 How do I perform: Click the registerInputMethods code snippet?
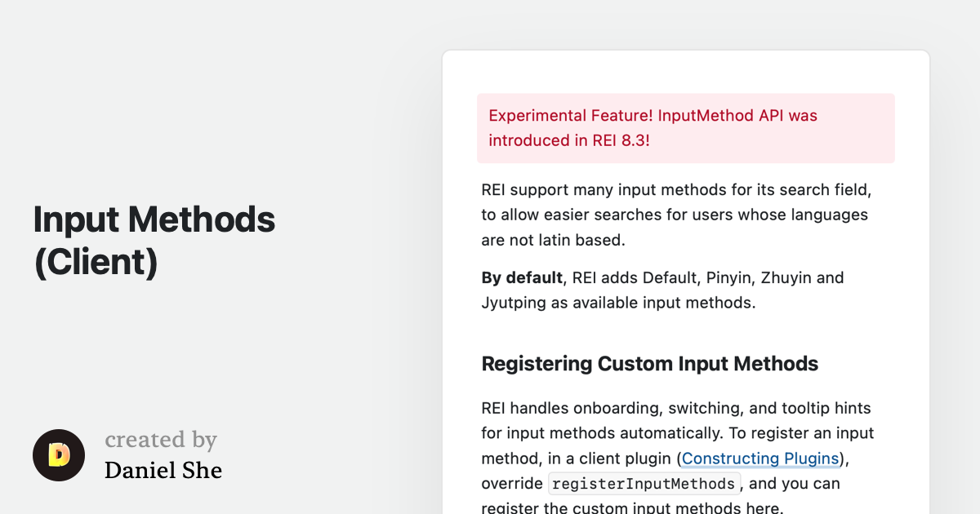[x=644, y=484]
